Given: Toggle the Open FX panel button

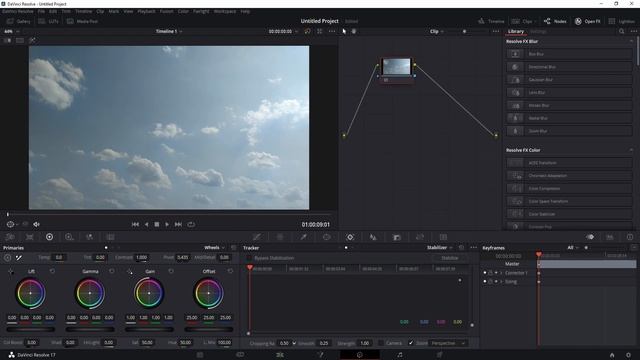Looking at the screenshot, I should click(x=588, y=21).
